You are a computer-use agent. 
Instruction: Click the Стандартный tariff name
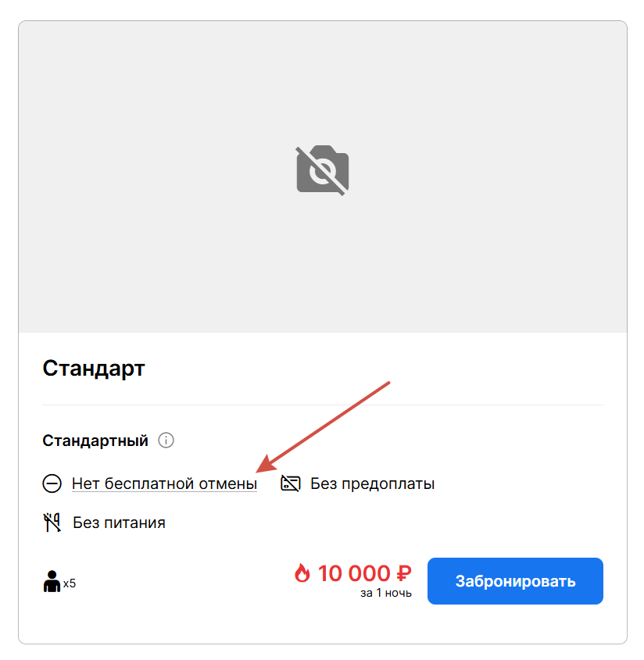(95, 441)
